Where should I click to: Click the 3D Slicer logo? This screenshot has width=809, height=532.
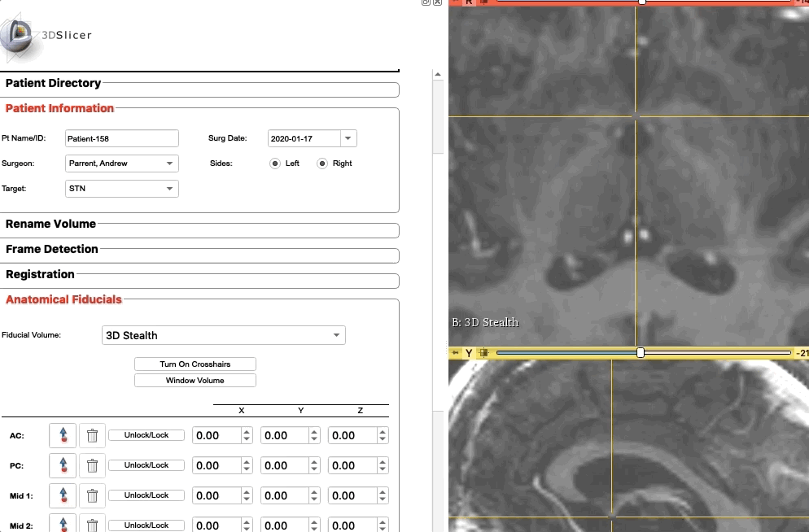pos(46,36)
